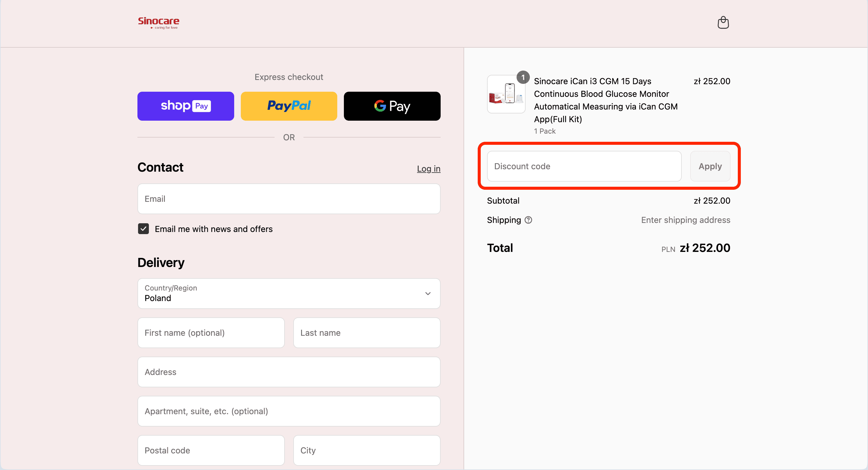Select the First name (optional) field
Image resolution: width=868 pixels, height=470 pixels.
pos(211,333)
